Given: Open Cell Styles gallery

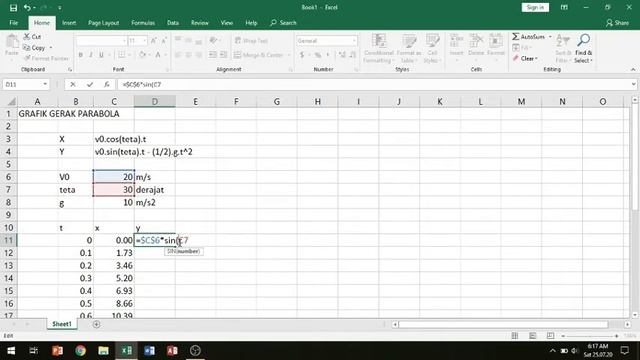Looking at the screenshot, I should [x=432, y=48].
